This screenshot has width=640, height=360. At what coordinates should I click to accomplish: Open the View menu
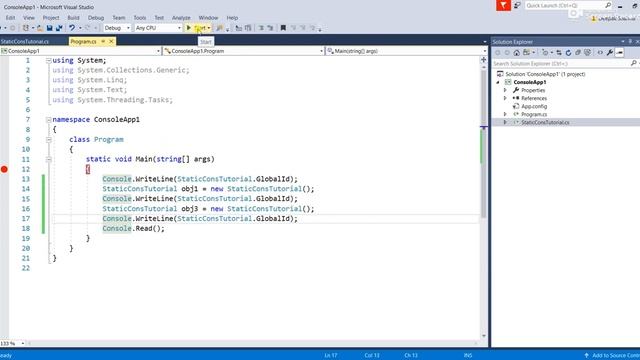click(29, 18)
